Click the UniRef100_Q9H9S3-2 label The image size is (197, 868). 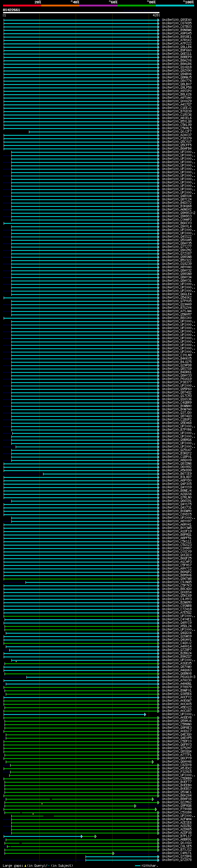pyautogui.click(x=179, y=213)
